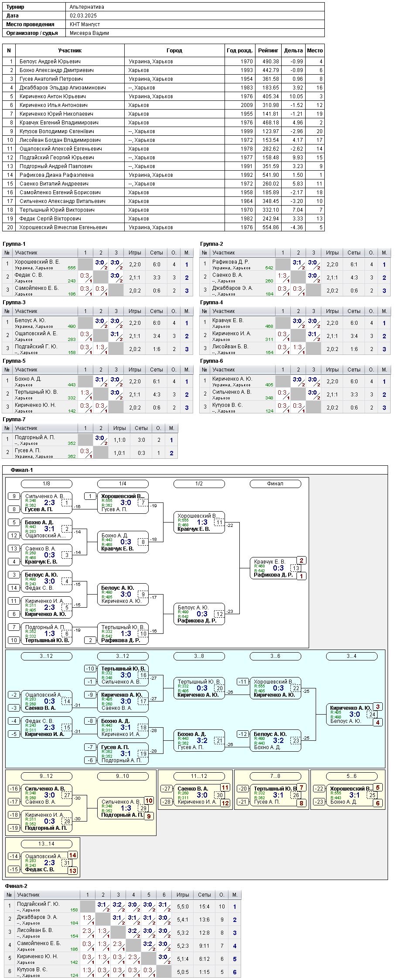Click seed box -11 in 3...6 round
395x980 pixels.
(x=243, y=682)
